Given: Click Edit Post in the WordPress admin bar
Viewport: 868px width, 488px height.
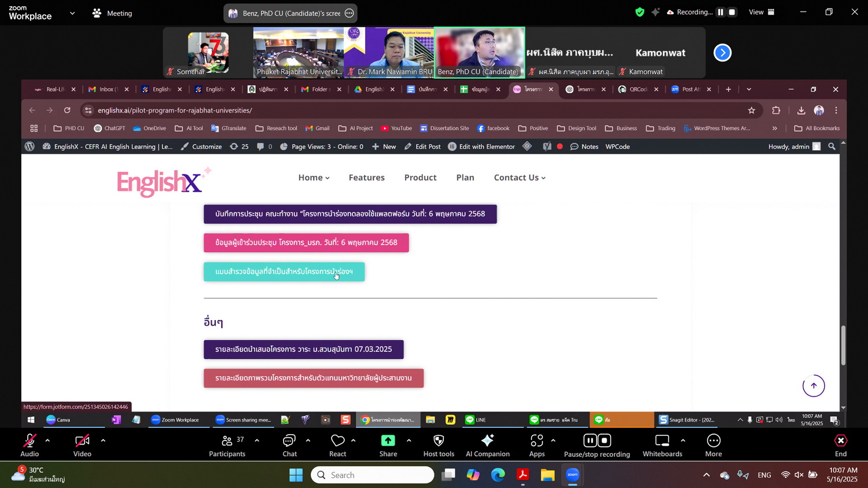Looking at the screenshot, I should (422, 146).
